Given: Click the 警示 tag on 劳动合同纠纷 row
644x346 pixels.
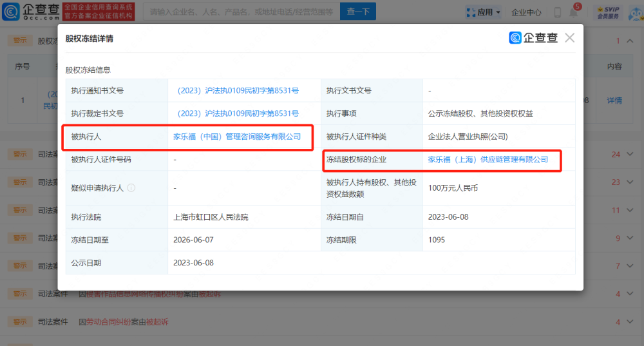Looking at the screenshot, I should coord(20,322).
